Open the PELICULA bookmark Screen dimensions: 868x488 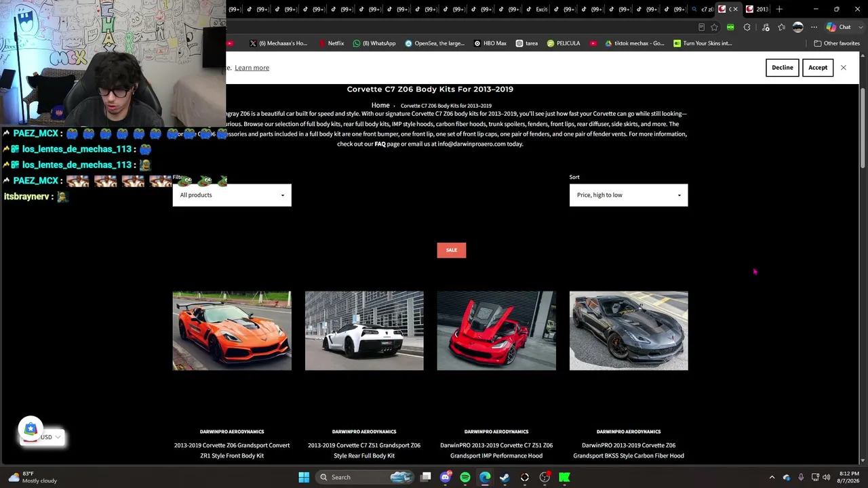tap(564, 43)
